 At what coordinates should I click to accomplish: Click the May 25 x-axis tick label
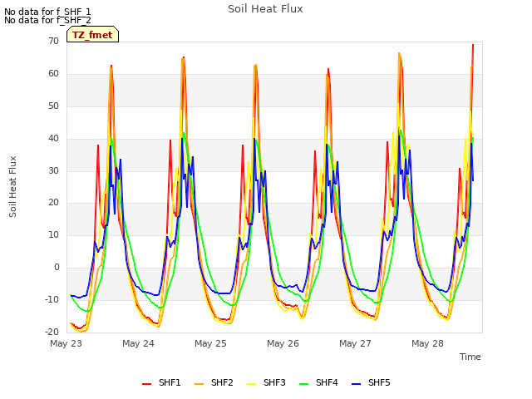[210, 343]
